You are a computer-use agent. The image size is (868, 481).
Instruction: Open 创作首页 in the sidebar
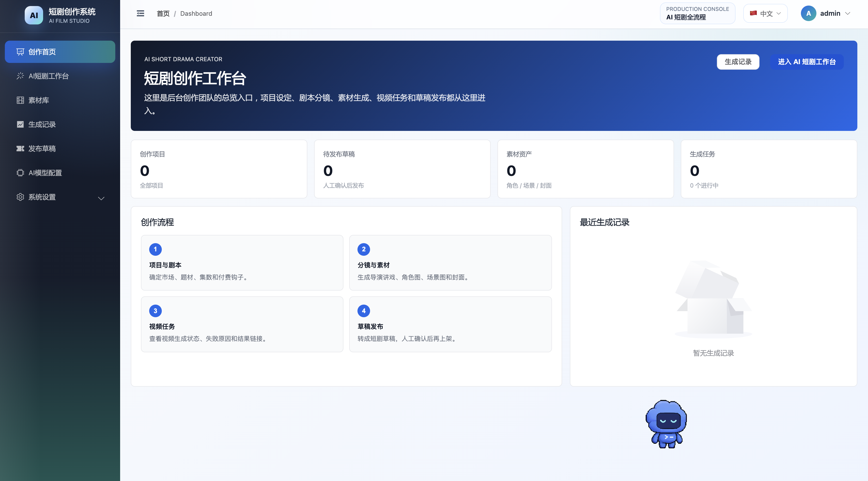point(60,52)
